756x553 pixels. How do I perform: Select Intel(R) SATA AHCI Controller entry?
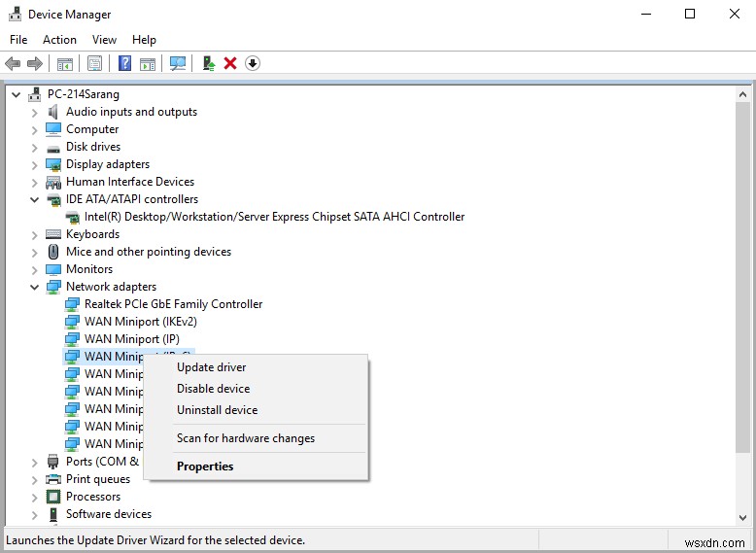pos(274,217)
